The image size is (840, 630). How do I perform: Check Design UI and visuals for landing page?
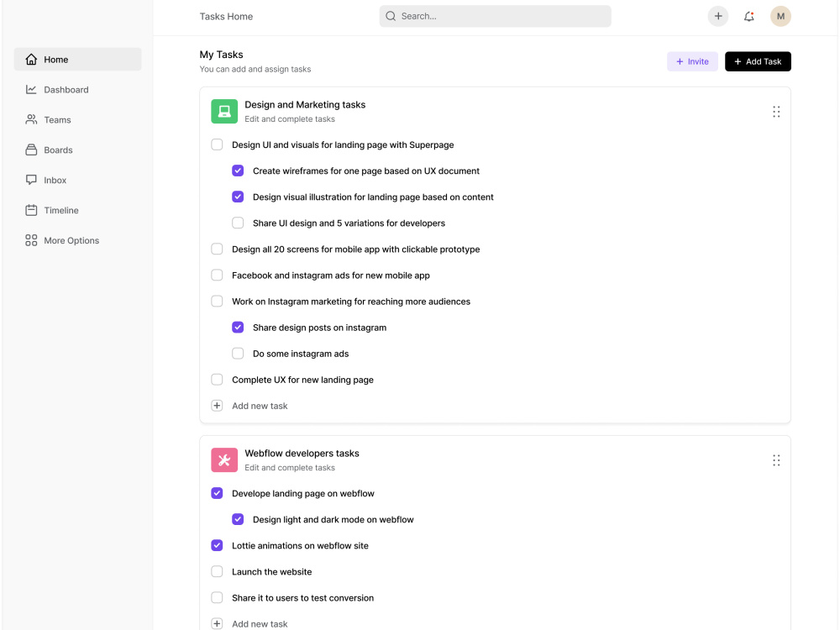(217, 144)
